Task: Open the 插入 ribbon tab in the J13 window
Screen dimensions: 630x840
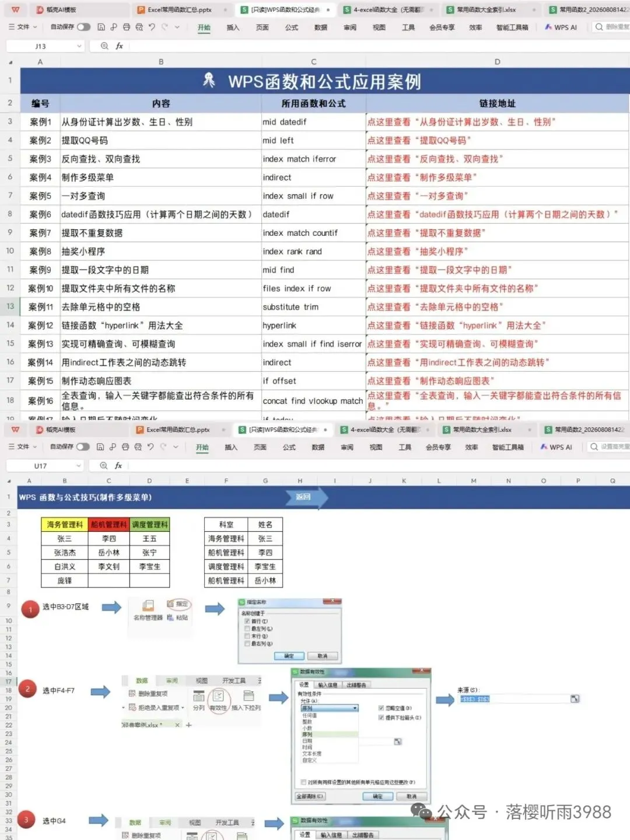Action: [x=233, y=27]
